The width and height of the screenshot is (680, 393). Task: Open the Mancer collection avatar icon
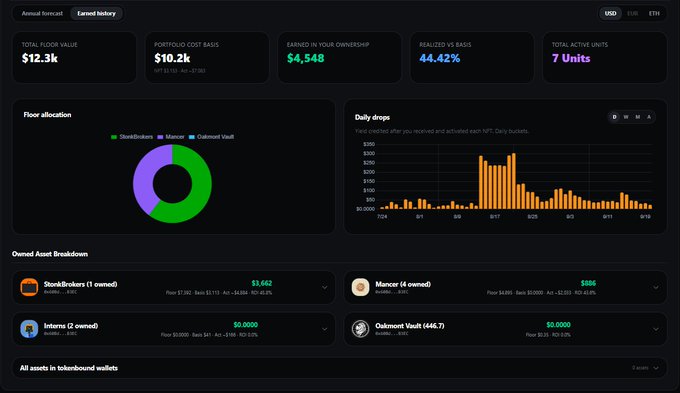tap(360, 287)
